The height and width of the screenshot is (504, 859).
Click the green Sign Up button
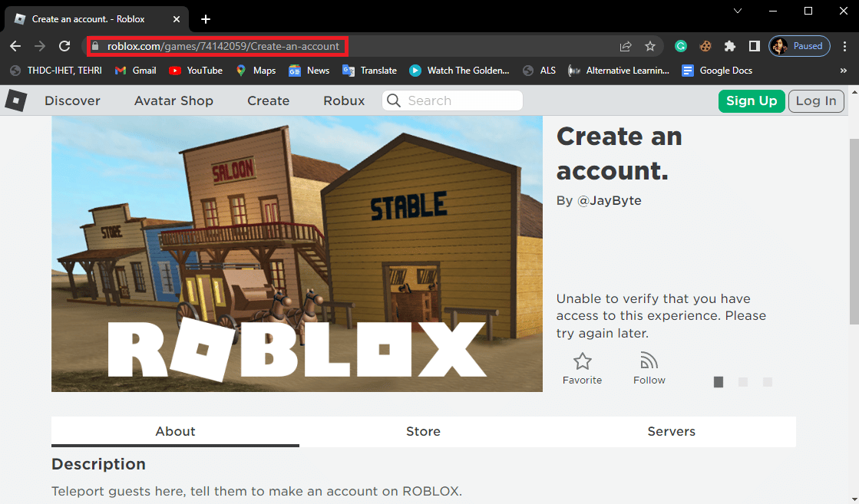pyautogui.click(x=752, y=100)
